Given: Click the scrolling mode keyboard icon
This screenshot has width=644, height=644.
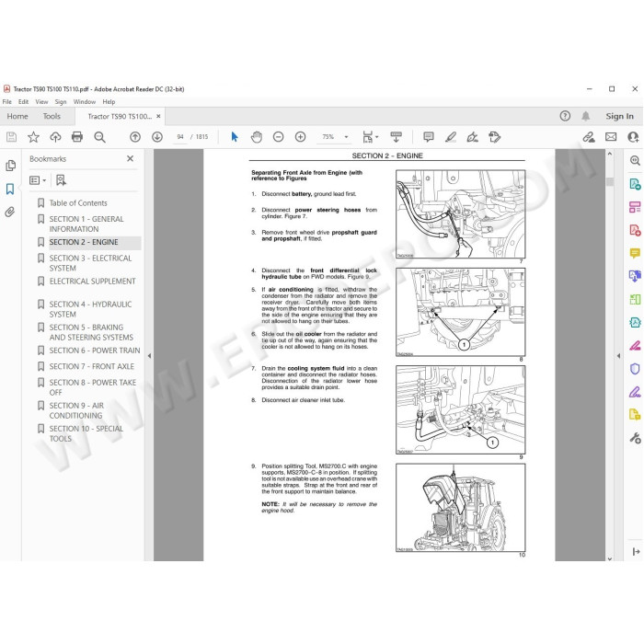Looking at the screenshot, I should (x=396, y=137).
